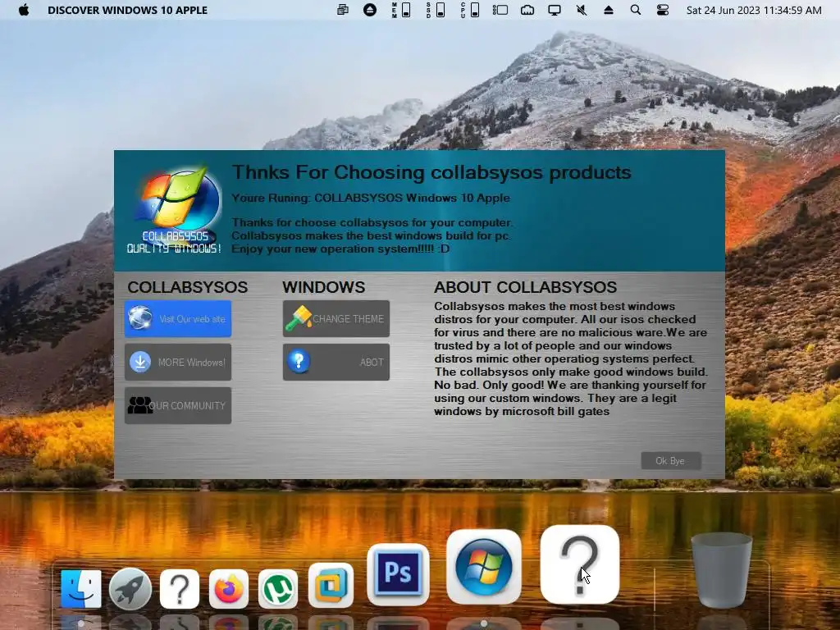840x630 pixels.
Task: Click the MORE Windows! button
Action: click(x=178, y=362)
